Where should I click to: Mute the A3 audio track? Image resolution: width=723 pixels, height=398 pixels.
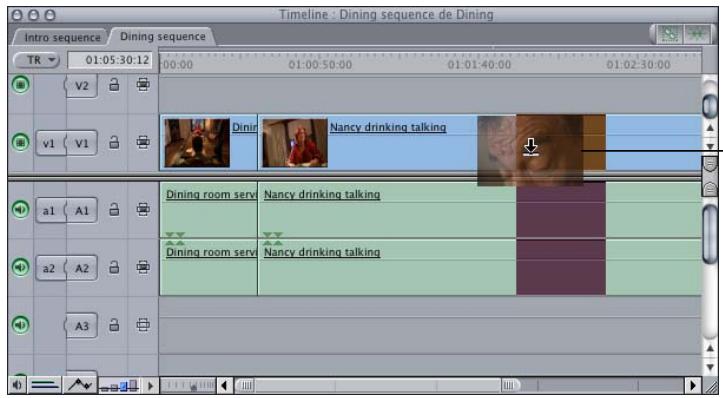click(20, 325)
